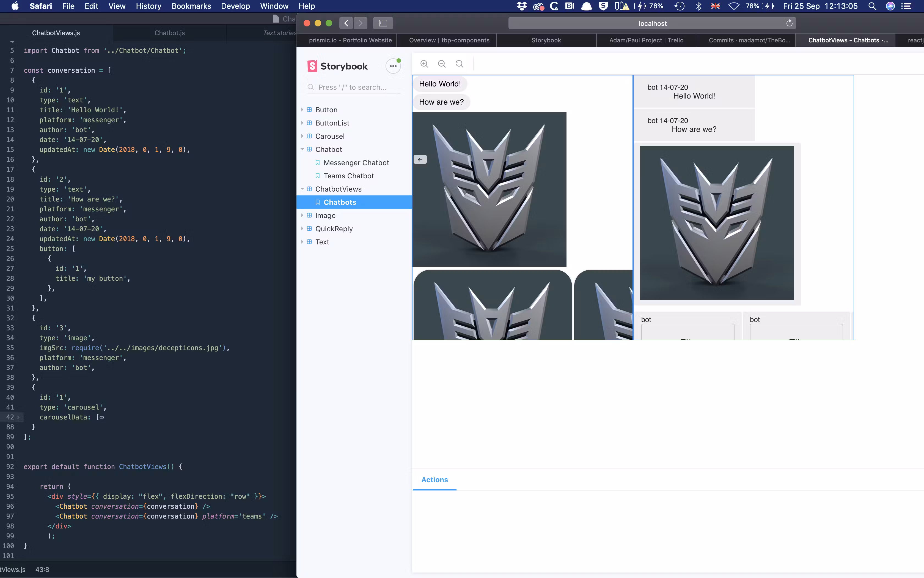The image size is (924, 578).
Task: Open the Wi-Fi menu bar icon
Action: click(734, 6)
